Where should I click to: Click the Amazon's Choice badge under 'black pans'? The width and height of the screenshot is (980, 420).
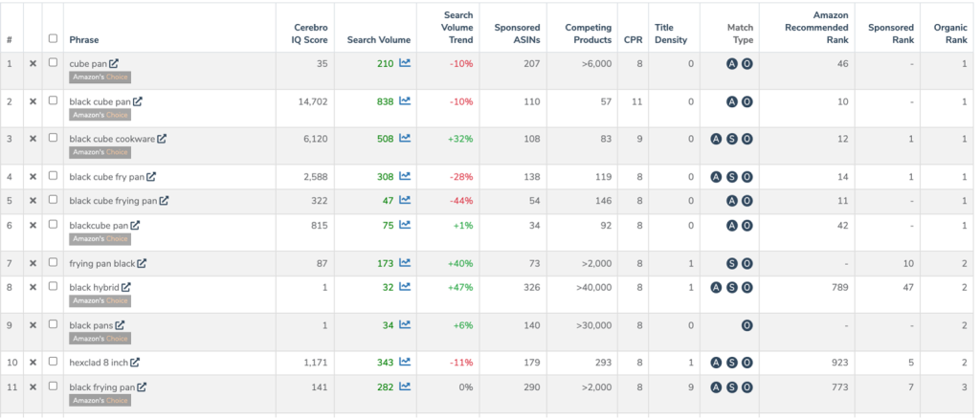click(100, 339)
